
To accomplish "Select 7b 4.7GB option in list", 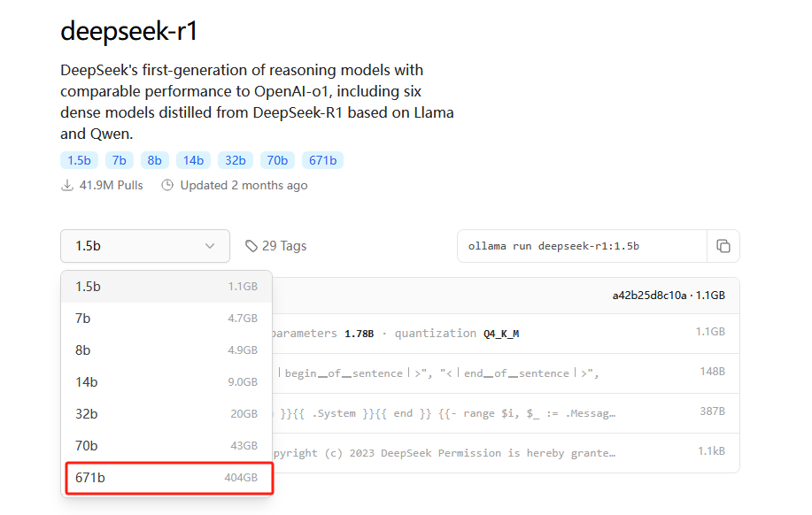I will point(166,319).
